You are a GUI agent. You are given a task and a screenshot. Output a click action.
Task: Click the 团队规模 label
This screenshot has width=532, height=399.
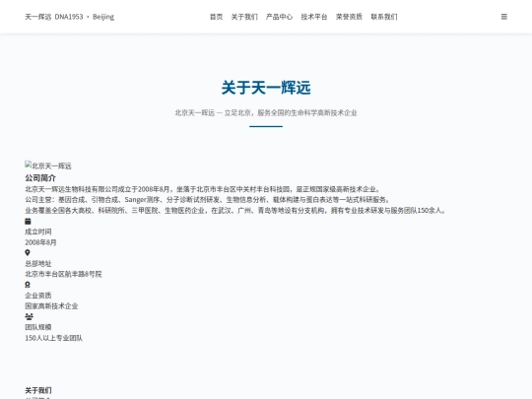pyautogui.click(x=38, y=327)
